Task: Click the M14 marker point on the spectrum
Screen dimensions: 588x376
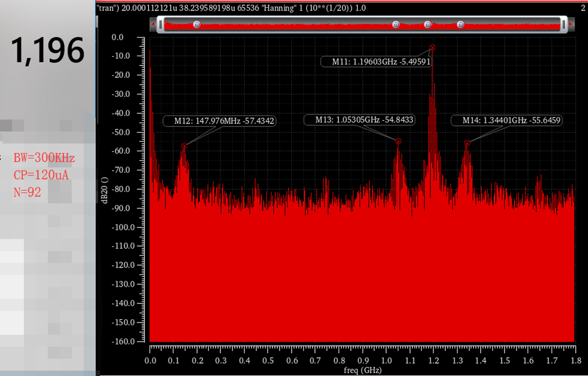Action: pyautogui.click(x=467, y=143)
